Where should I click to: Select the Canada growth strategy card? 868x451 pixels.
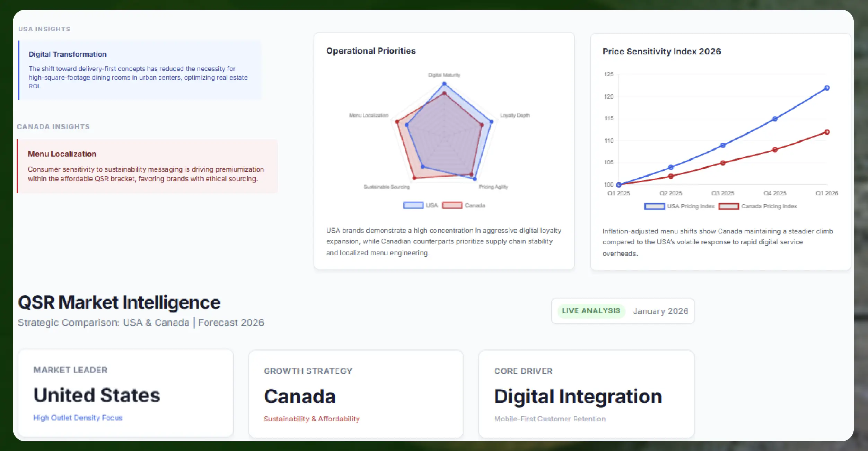[356, 393]
